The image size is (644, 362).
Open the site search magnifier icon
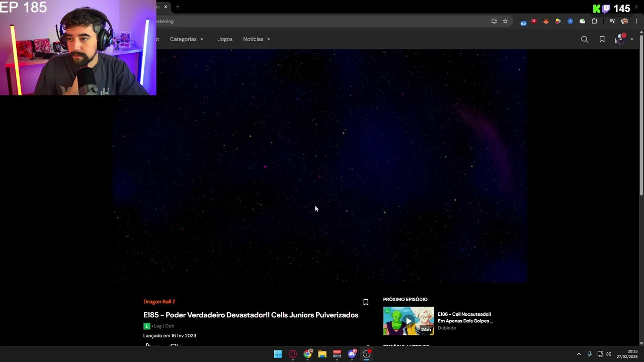point(585,39)
